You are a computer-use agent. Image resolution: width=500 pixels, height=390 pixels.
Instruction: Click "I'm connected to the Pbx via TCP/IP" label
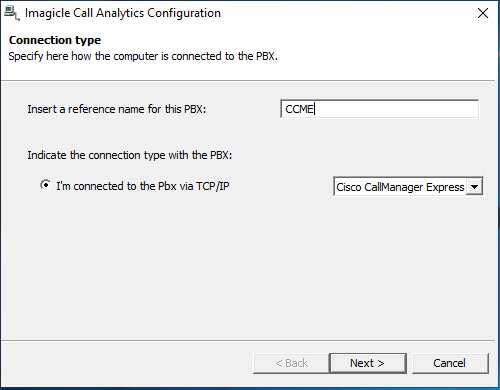(x=143, y=186)
